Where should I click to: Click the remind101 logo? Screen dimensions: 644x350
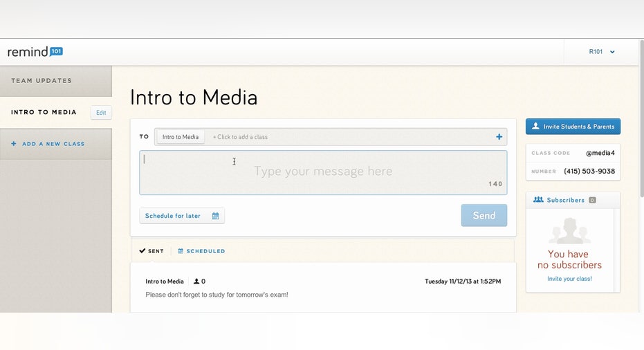tap(35, 52)
